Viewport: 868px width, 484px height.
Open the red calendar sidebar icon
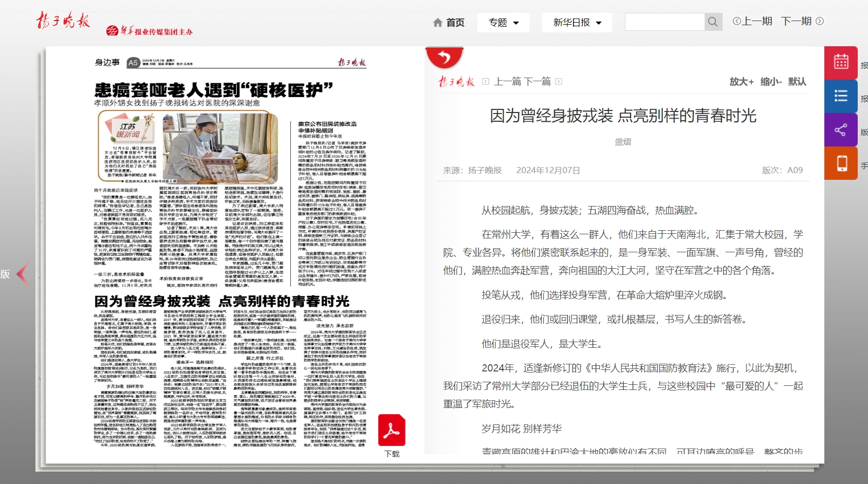pyautogui.click(x=841, y=62)
